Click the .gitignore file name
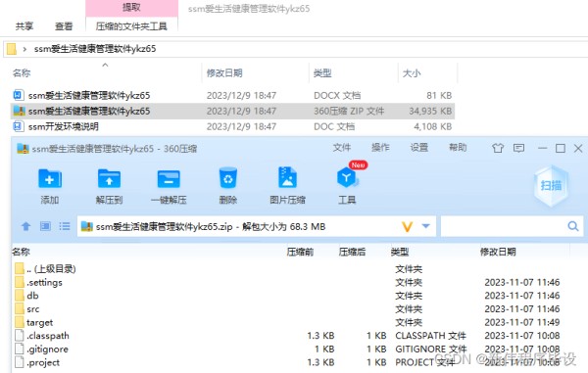The width and height of the screenshot is (588, 373). click(47, 350)
